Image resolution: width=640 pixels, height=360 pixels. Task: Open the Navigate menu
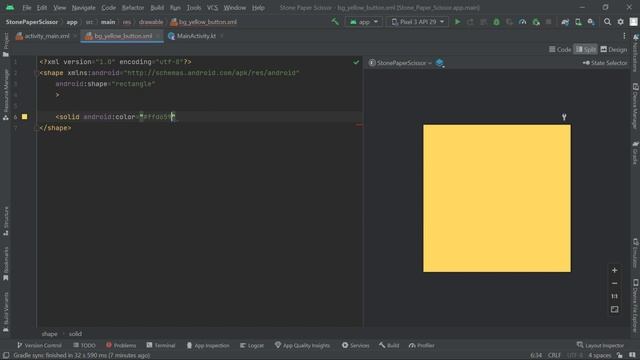click(x=83, y=8)
